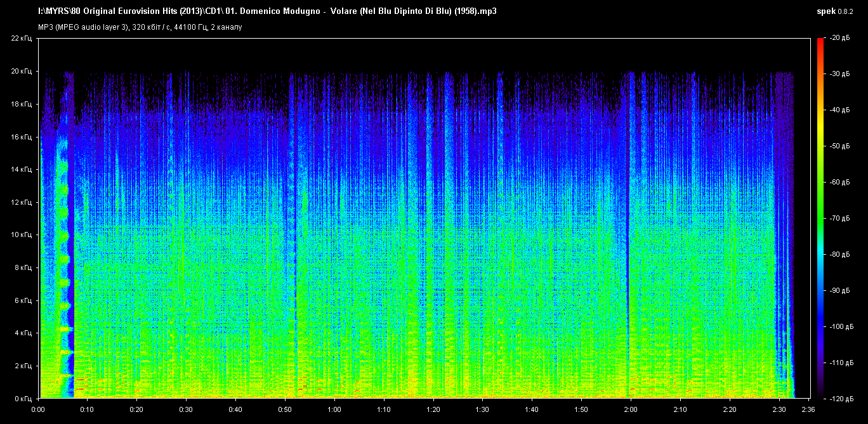
Task: Click the 0 кГц frequency label
Action: tap(23, 399)
